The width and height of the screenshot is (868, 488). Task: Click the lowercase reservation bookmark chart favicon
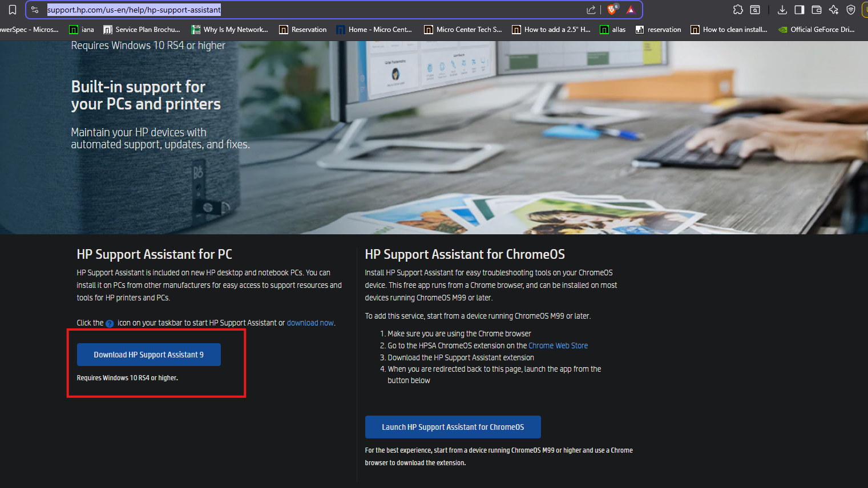click(x=640, y=30)
